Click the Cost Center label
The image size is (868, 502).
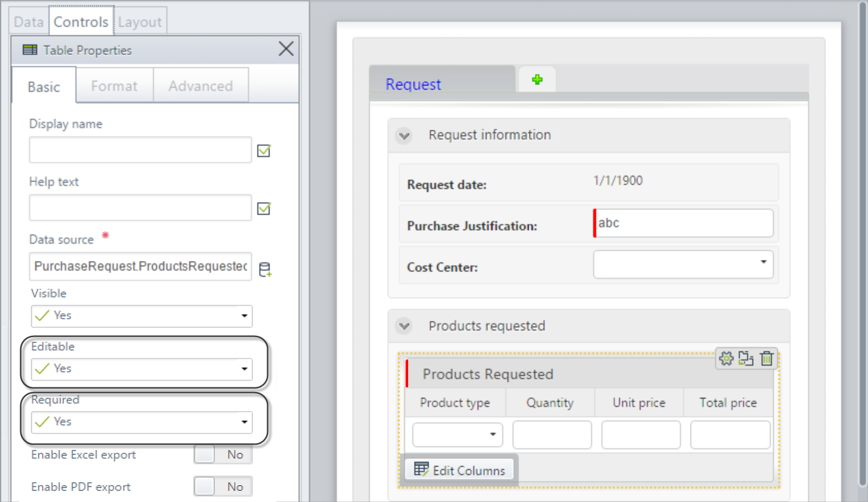[x=442, y=268]
